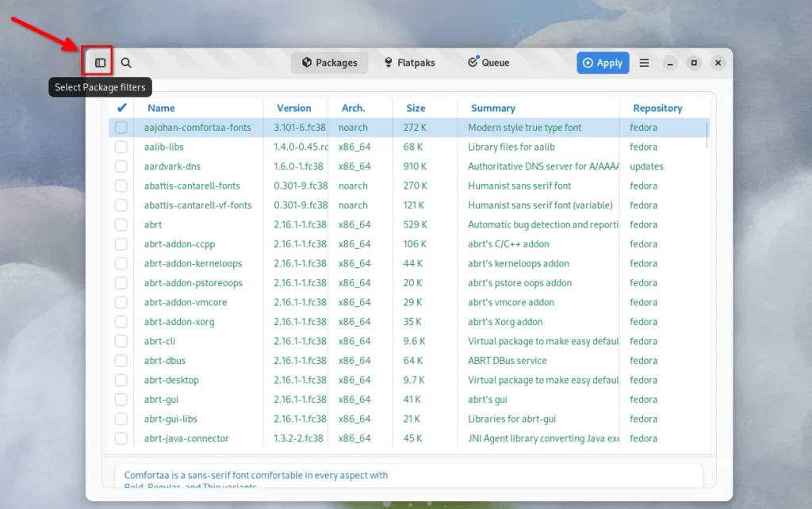Open the Queue tab

click(488, 63)
